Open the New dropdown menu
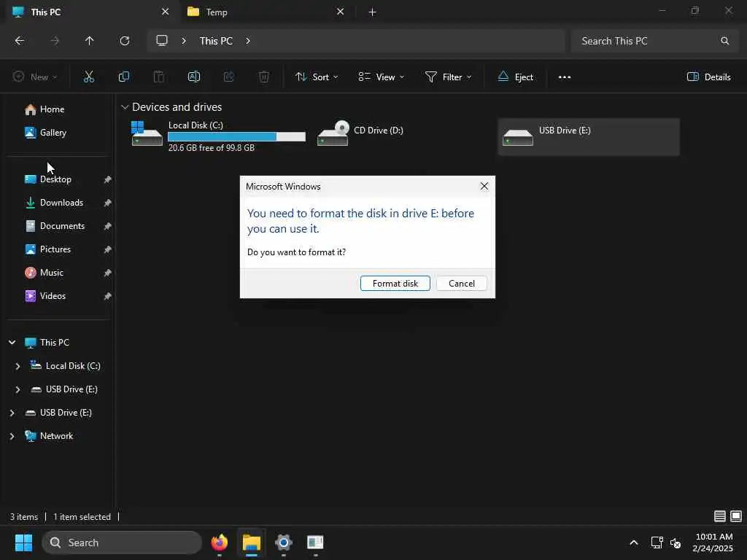This screenshot has height=560, width=747. 35,77
